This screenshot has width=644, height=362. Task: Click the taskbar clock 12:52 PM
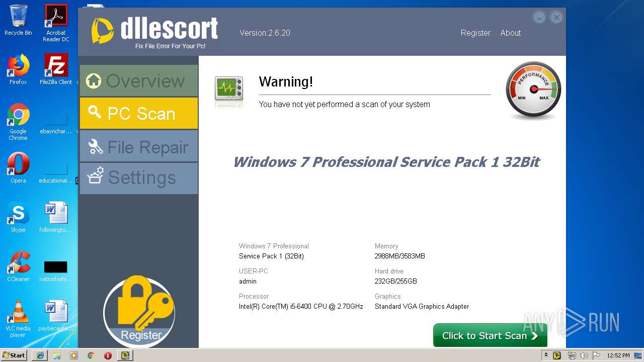618,355
